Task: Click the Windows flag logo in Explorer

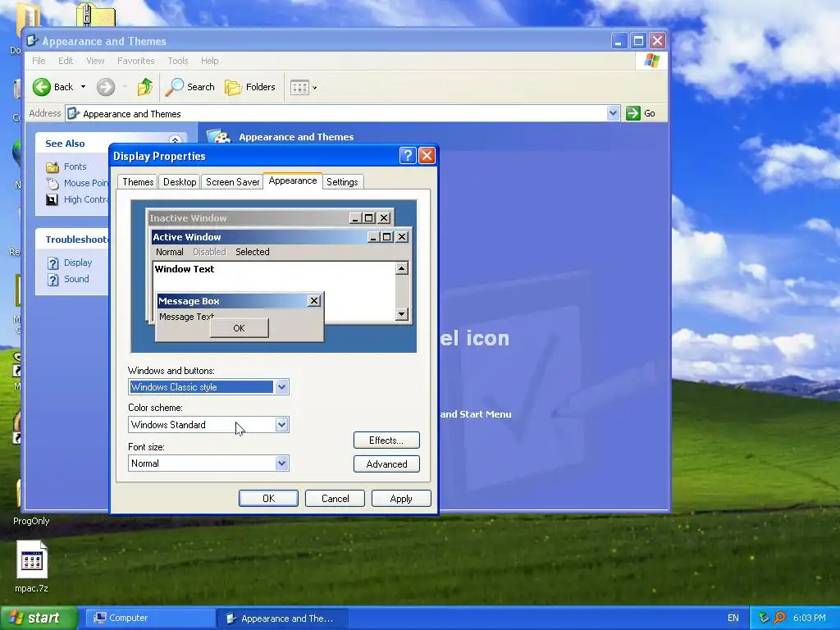Action: pyautogui.click(x=651, y=61)
